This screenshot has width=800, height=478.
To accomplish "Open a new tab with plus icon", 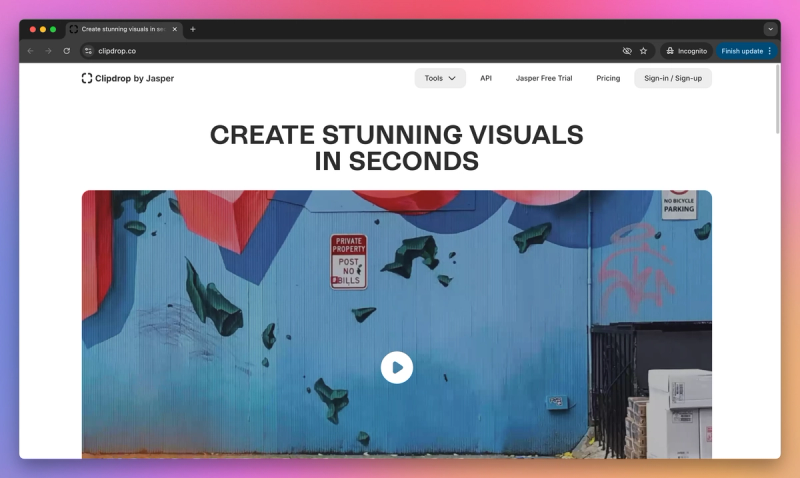I will [x=192, y=30].
